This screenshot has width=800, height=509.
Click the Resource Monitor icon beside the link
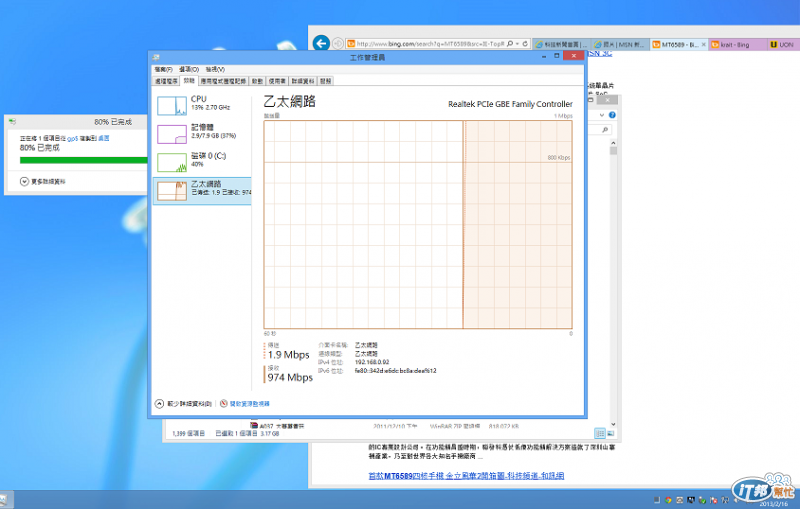pos(223,403)
